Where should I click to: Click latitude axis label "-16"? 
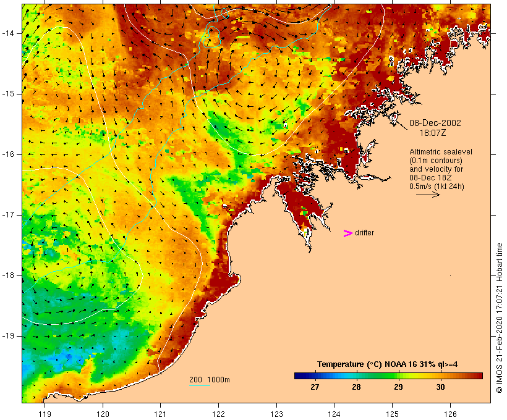click(8, 154)
